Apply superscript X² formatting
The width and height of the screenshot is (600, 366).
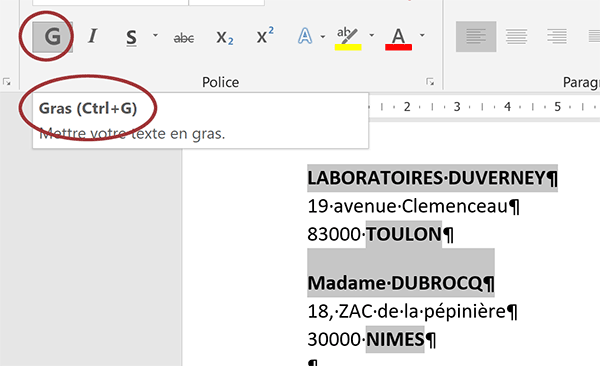point(265,36)
